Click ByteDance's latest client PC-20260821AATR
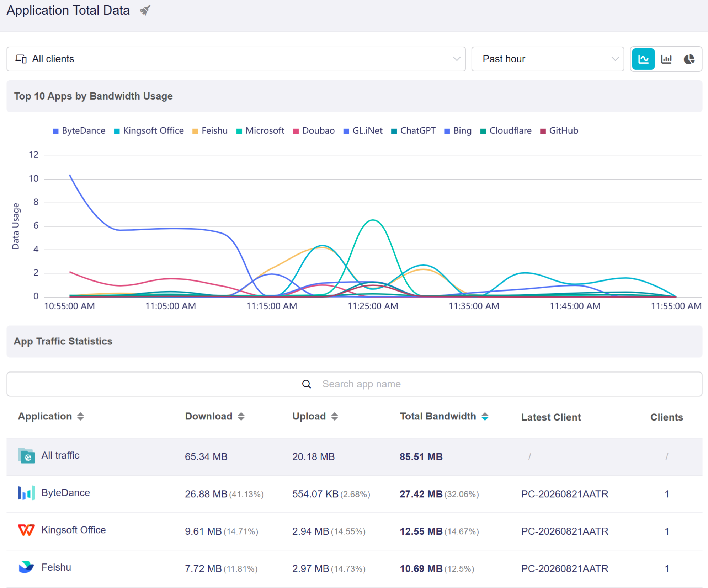This screenshot has height=588, width=708. click(x=565, y=494)
